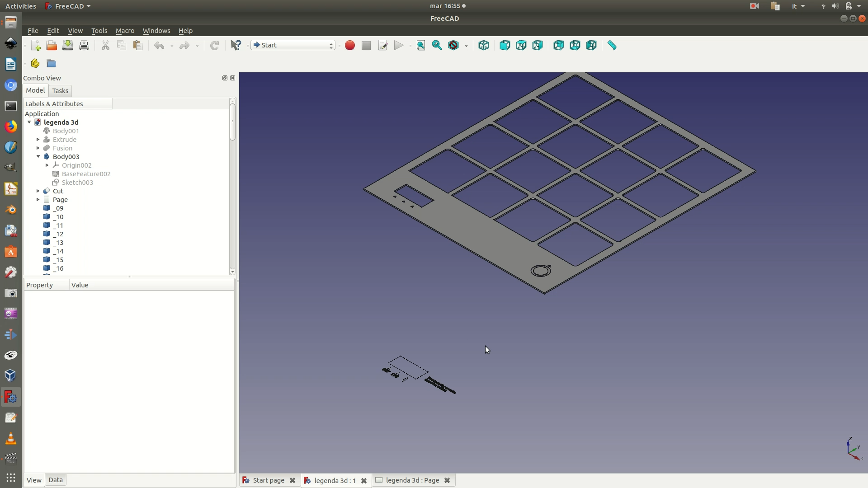Save the active document
The width and height of the screenshot is (868, 488).
pos(68,45)
